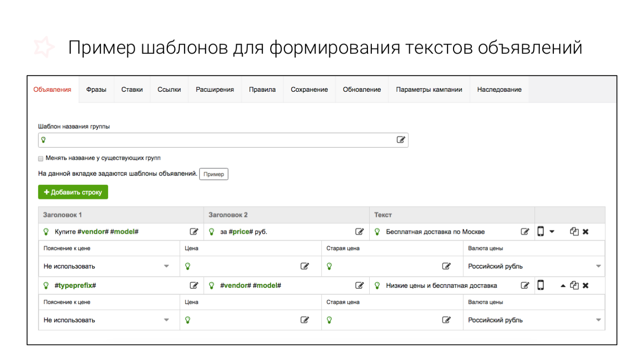Go to the Ставки tab
Image resolution: width=644 pixels, height=362 pixels.
pos(132,90)
